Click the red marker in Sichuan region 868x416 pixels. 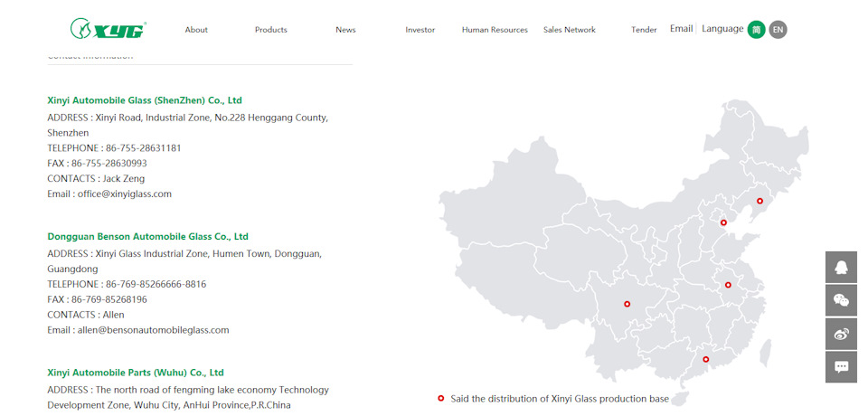tap(627, 304)
